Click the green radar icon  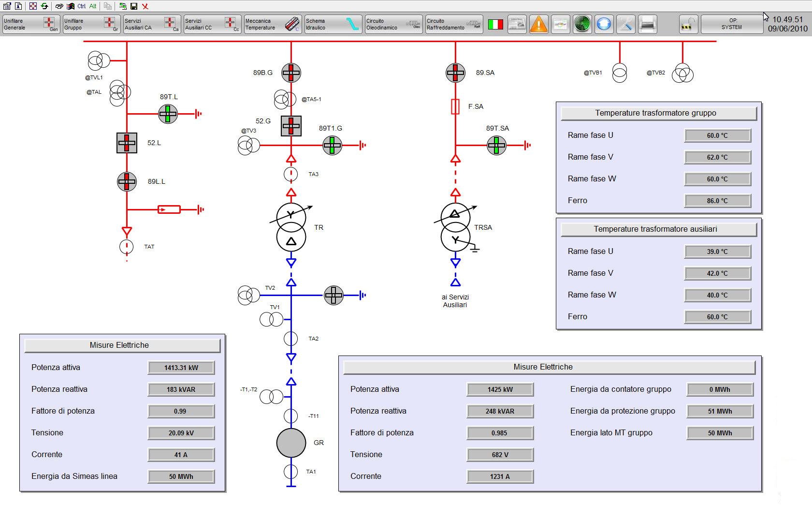click(582, 24)
